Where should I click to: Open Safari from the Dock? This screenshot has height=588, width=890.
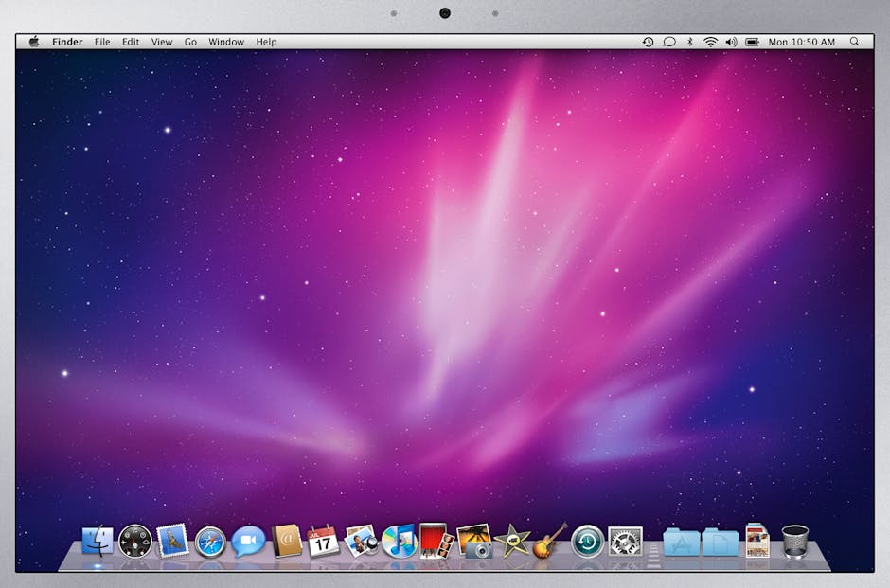click(210, 542)
